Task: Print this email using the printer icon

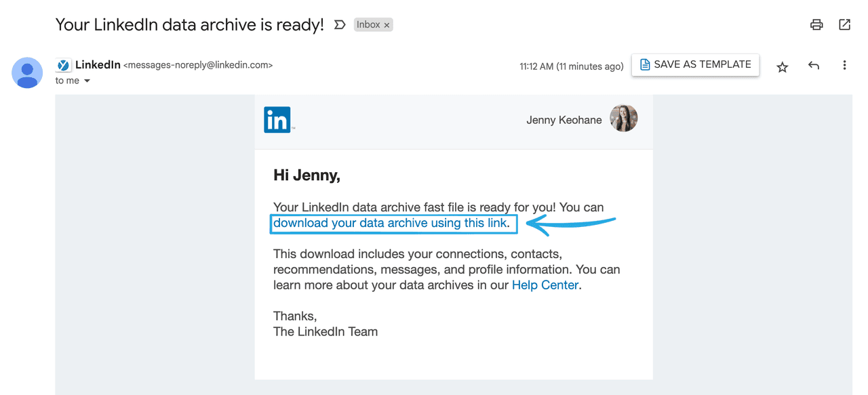Action: 816,25
